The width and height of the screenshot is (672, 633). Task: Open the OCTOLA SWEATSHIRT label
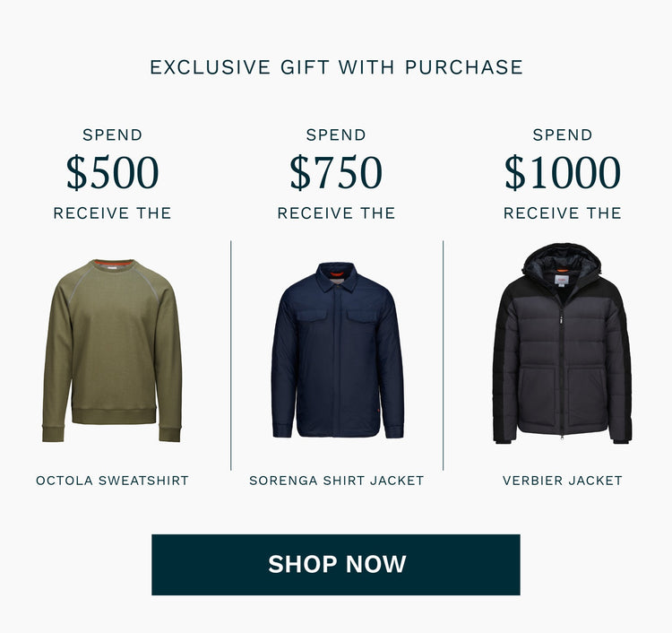[112, 481]
